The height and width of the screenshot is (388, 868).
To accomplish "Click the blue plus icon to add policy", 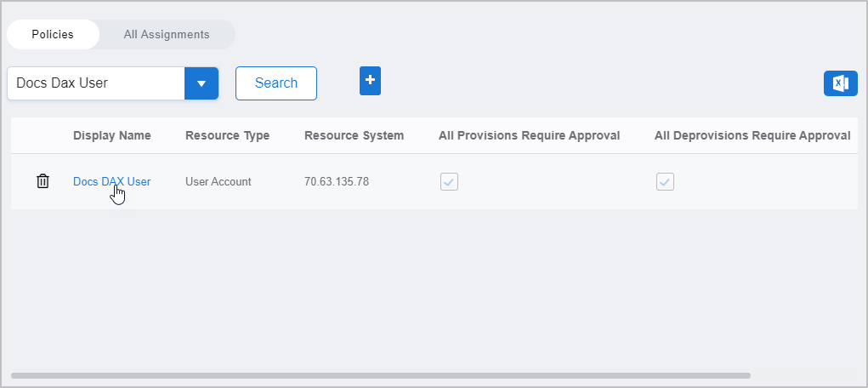I will tap(370, 80).
